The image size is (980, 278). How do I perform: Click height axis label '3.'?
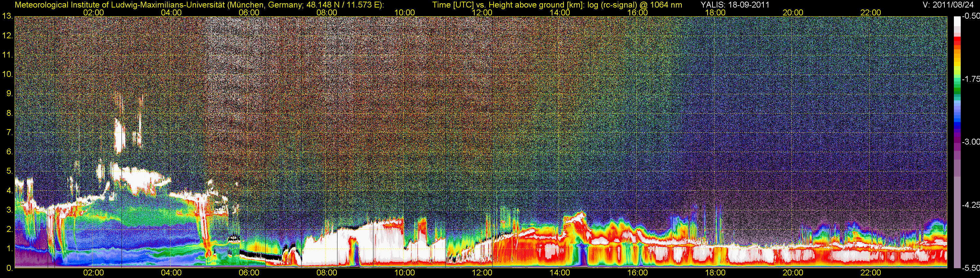click(9, 210)
